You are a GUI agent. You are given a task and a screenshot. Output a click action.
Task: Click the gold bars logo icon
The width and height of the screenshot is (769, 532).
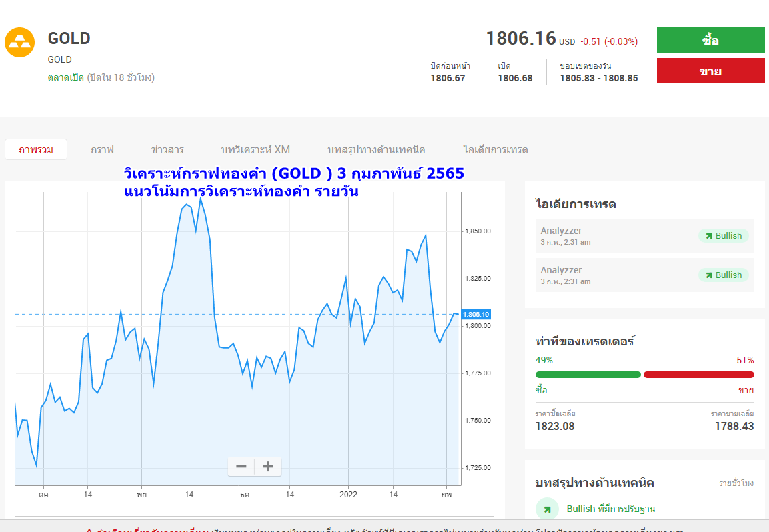pyautogui.click(x=19, y=43)
